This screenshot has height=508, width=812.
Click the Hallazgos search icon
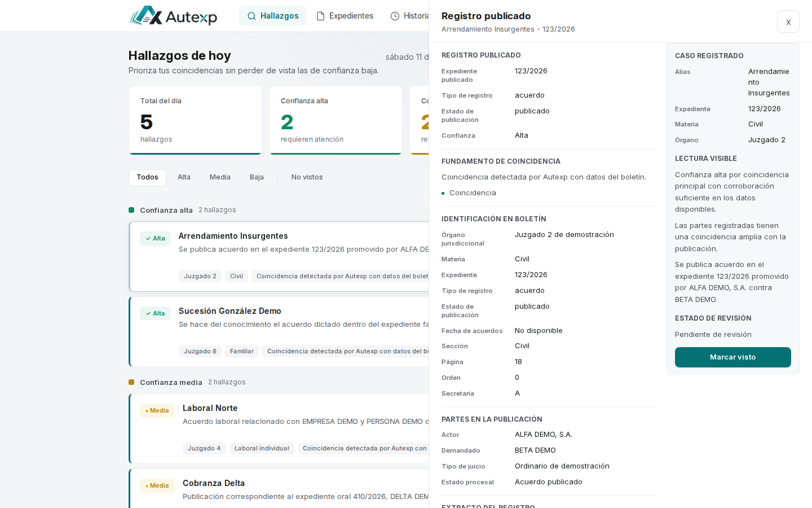pyautogui.click(x=251, y=16)
